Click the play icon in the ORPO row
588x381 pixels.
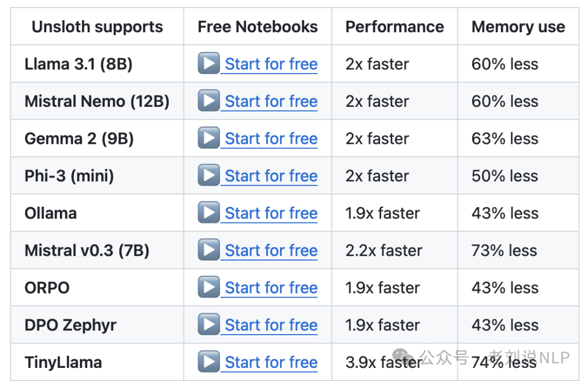coord(209,287)
